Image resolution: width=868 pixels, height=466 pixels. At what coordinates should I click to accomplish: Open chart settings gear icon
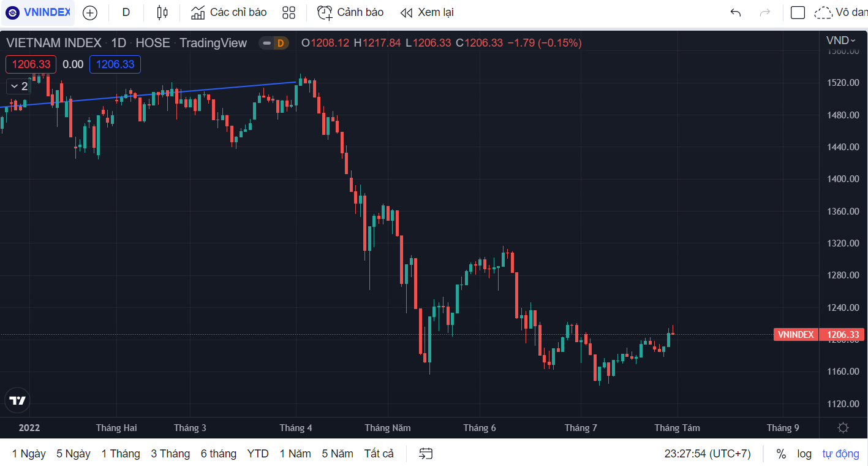[843, 428]
